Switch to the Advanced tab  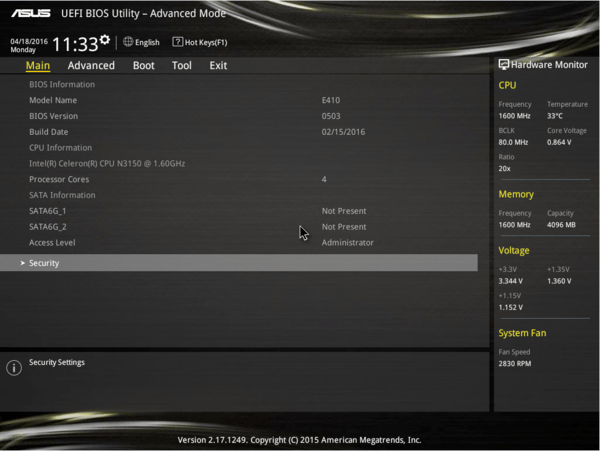[x=91, y=66]
